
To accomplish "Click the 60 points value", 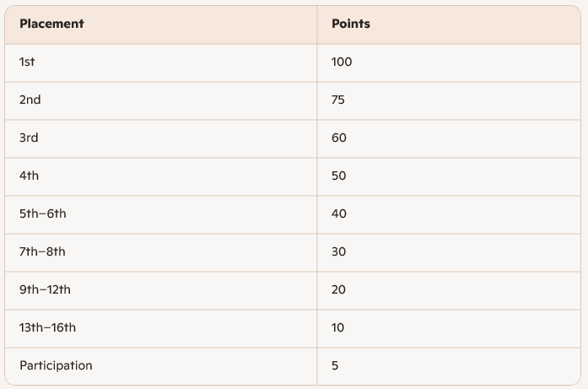I will click(x=339, y=138).
